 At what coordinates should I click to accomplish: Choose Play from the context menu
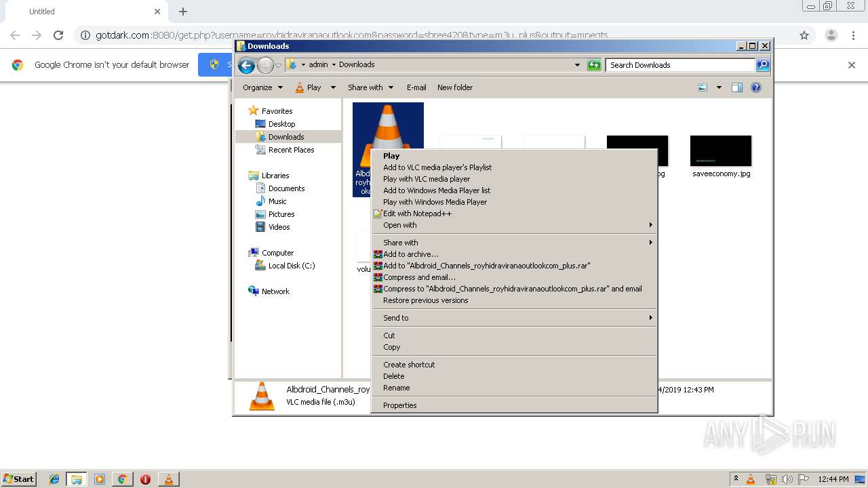[x=513, y=156]
